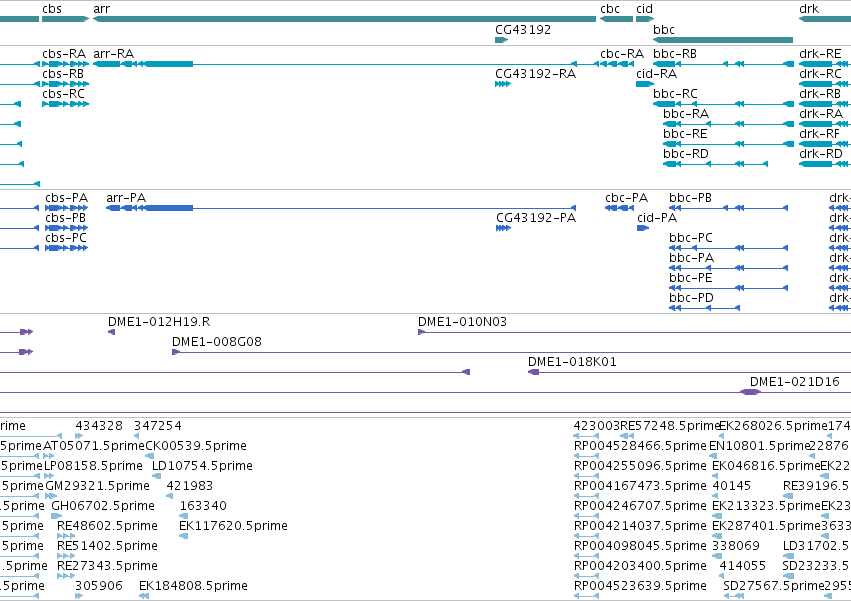Viewport: 851px width, 601px height.
Task: Click the 421983 EST feature
Action: pyautogui.click(x=169, y=496)
